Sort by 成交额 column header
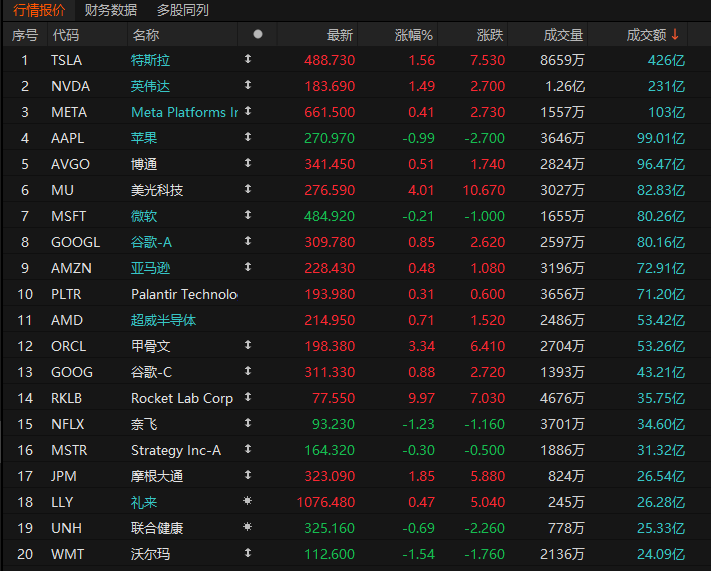Screen dimensions: 711x571 [646, 35]
